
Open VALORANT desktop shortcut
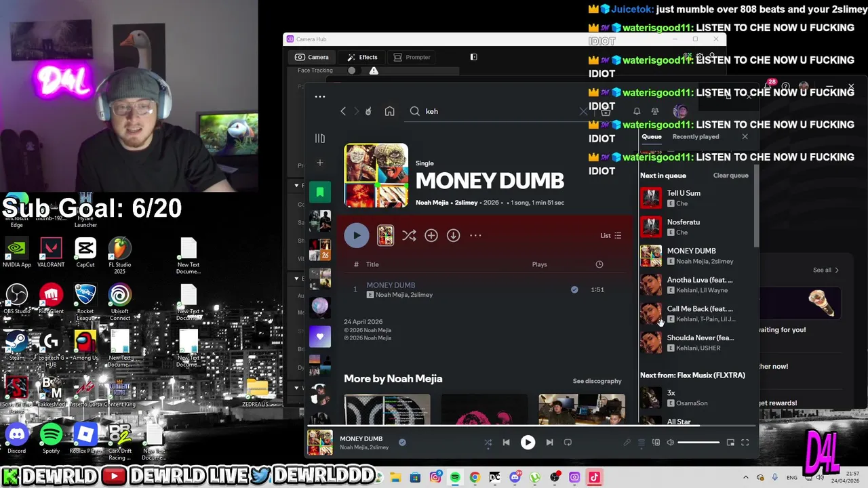51,252
